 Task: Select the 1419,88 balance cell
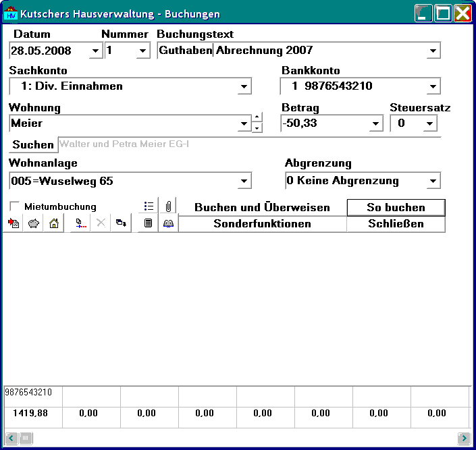pyautogui.click(x=33, y=417)
